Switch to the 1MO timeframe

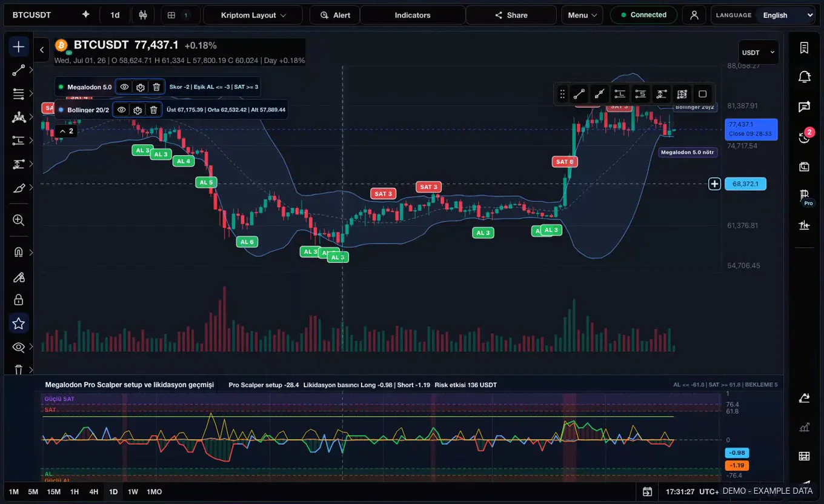tap(154, 492)
